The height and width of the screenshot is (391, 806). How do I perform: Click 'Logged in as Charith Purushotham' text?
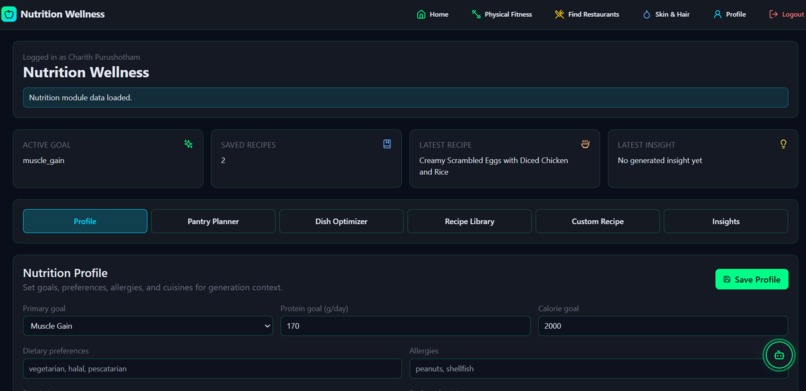tap(81, 57)
